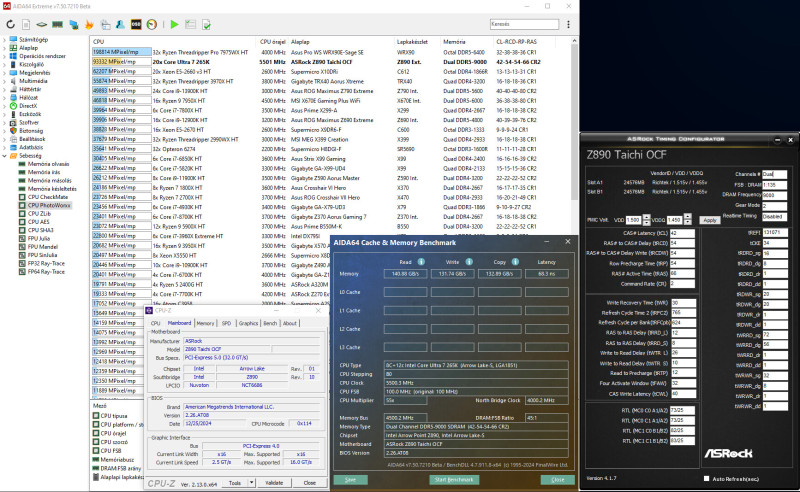
Task: Click Apply in the Timing Configurator
Action: [x=709, y=219]
